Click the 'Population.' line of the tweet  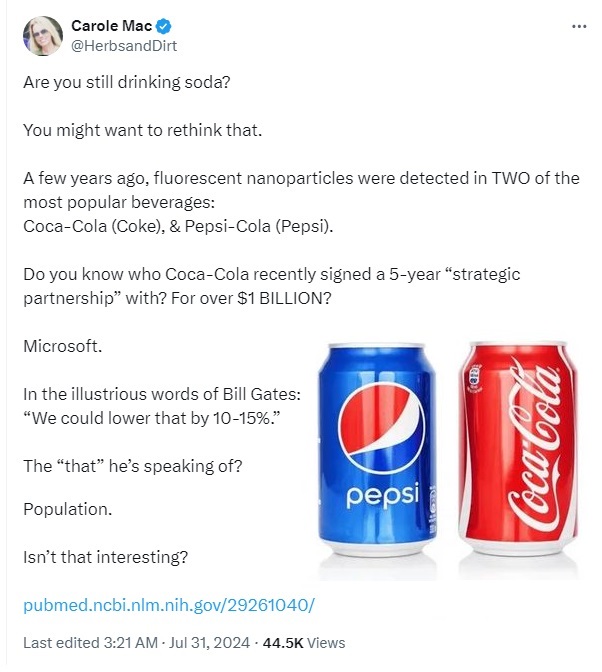68,509
